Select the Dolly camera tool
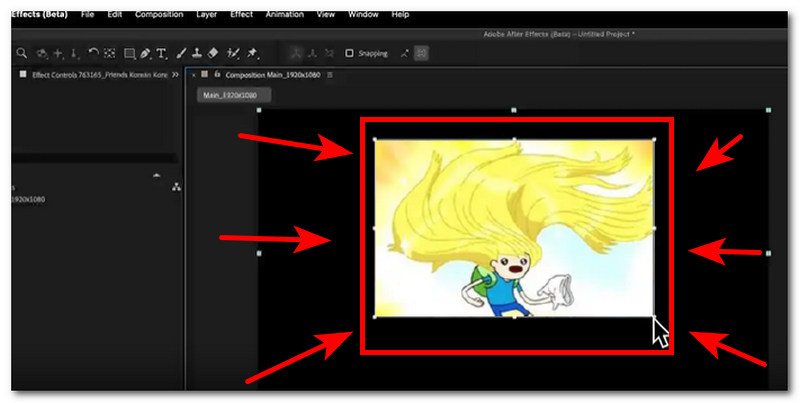The height and width of the screenshot is (403, 800). pyautogui.click(x=74, y=53)
